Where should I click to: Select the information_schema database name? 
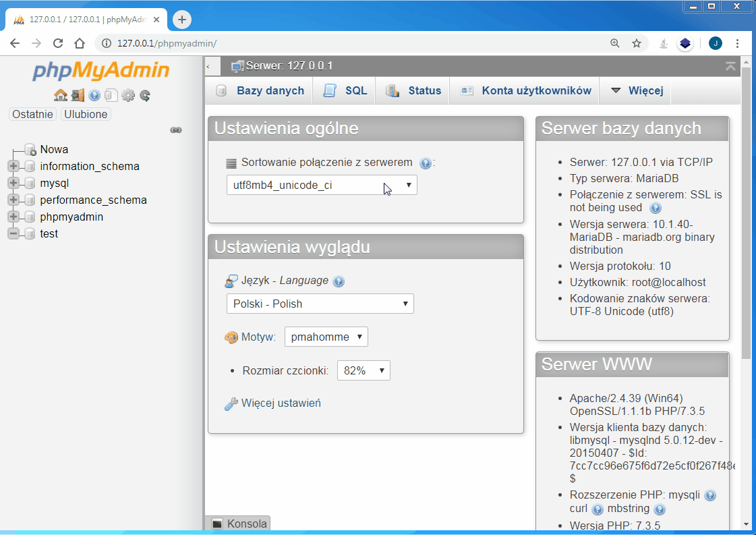90,167
